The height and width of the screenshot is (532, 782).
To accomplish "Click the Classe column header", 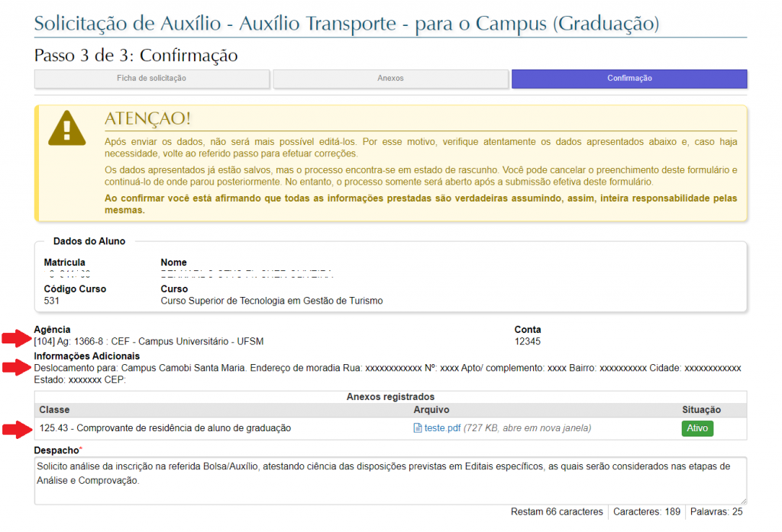I will pyautogui.click(x=54, y=411).
